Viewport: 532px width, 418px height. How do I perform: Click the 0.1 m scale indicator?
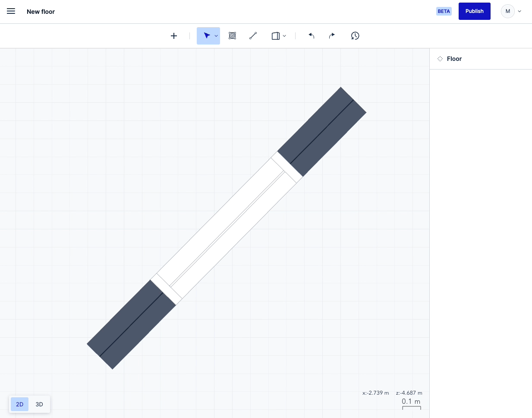(411, 404)
